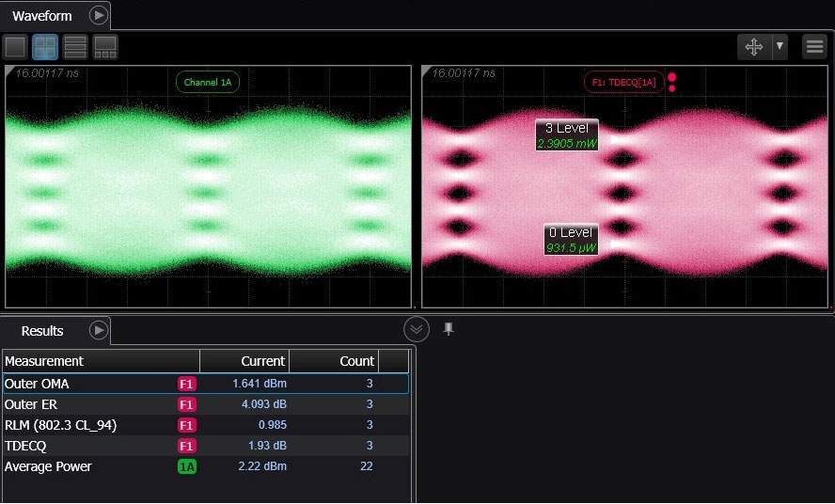Click the 0 Level marker annotation

click(571, 239)
